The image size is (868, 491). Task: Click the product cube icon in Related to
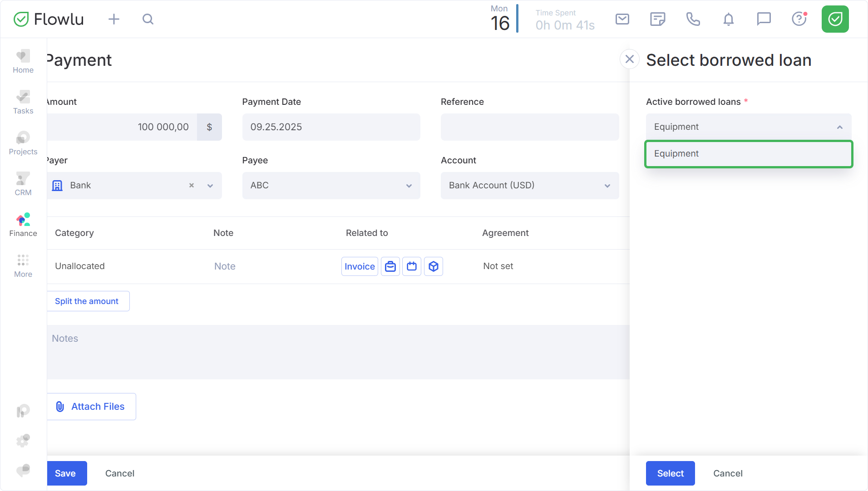tap(434, 266)
